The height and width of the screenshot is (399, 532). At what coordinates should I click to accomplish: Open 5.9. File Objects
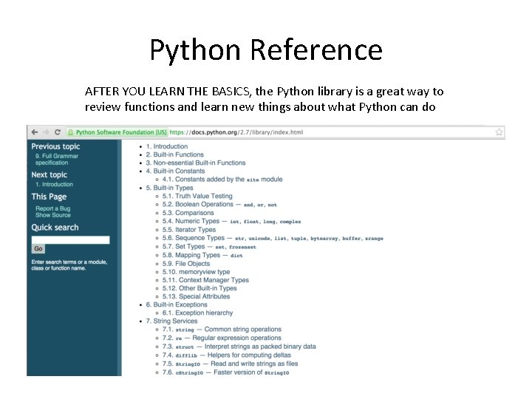pos(186,264)
